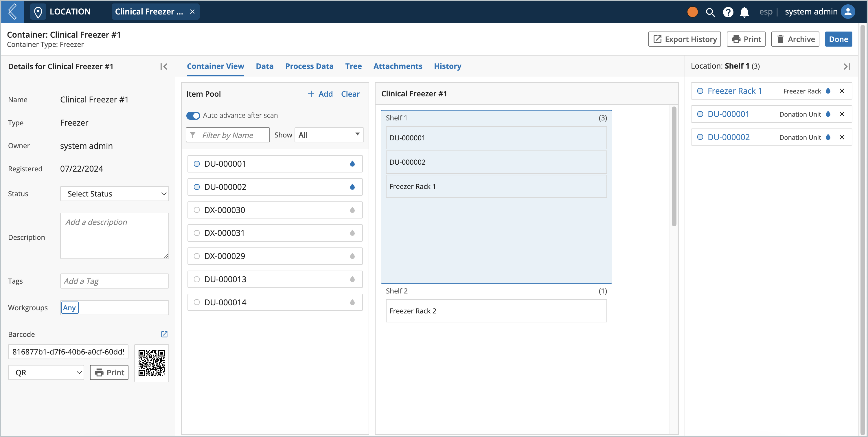Select DU-000014 radio in Item Pool
The height and width of the screenshot is (437, 868).
(x=197, y=302)
